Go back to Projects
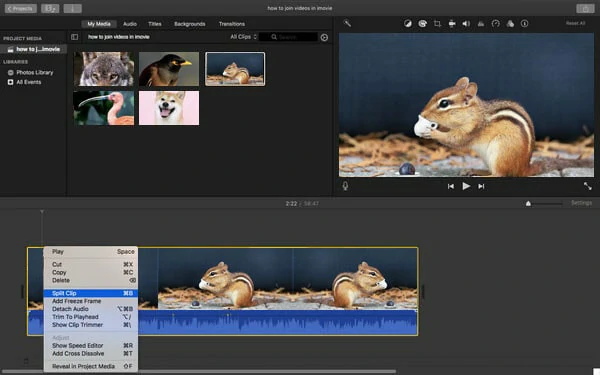The height and width of the screenshot is (375, 600). tap(21, 8)
